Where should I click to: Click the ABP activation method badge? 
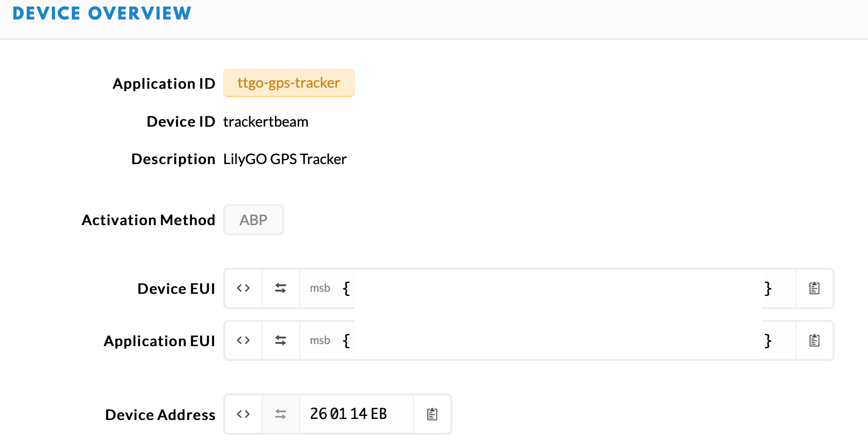pyautogui.click(x=253, y=220)
